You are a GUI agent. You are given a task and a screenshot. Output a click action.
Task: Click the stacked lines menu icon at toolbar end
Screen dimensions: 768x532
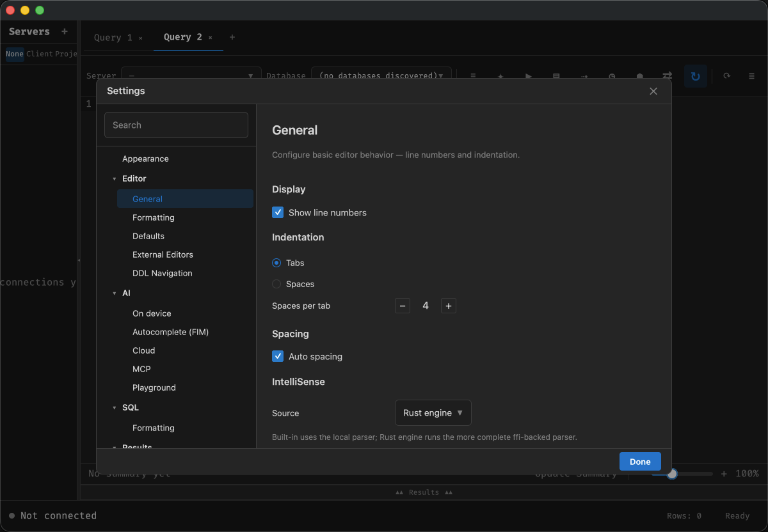tap(752, 76)
